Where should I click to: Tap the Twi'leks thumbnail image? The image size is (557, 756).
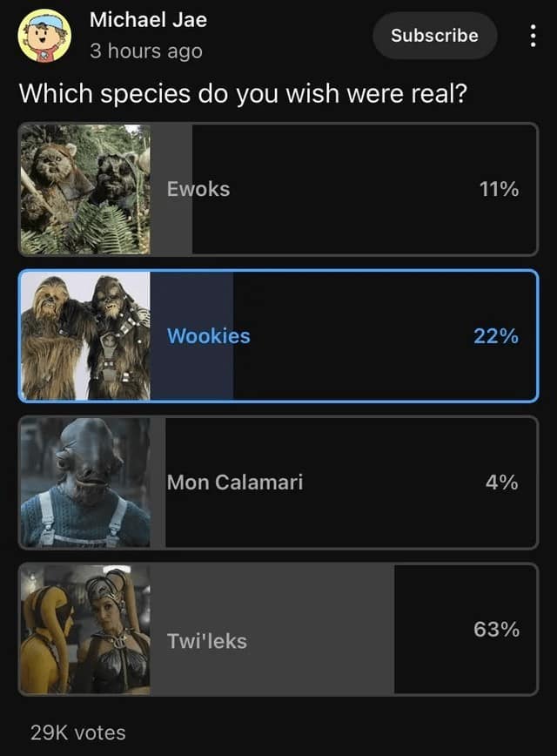(x=85, y=629)
